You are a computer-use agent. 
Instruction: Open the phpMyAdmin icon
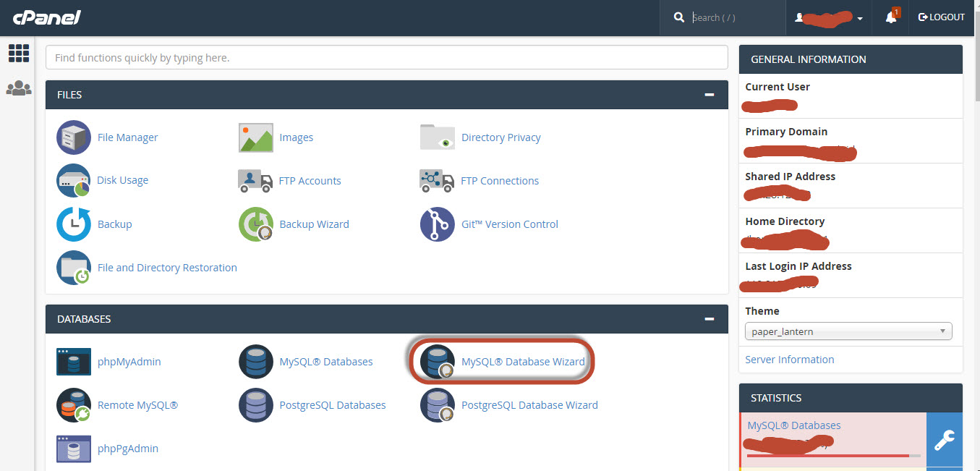[74, 362]
